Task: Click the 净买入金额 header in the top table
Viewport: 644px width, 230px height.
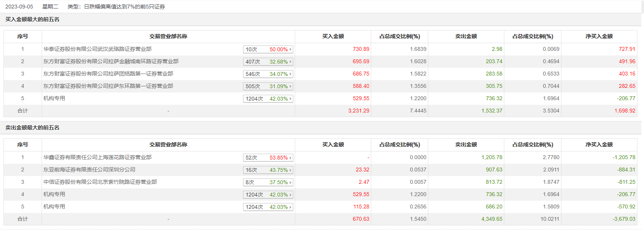Action: click(x=599, y=36)
